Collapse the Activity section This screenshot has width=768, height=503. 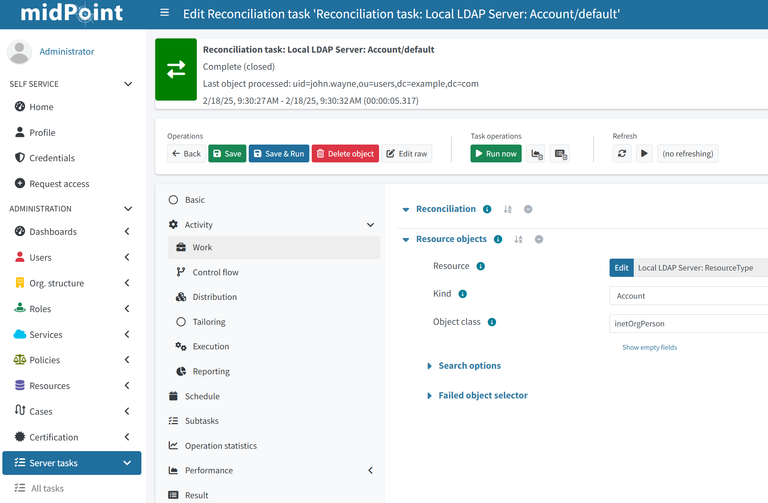[x=370, y=225]
